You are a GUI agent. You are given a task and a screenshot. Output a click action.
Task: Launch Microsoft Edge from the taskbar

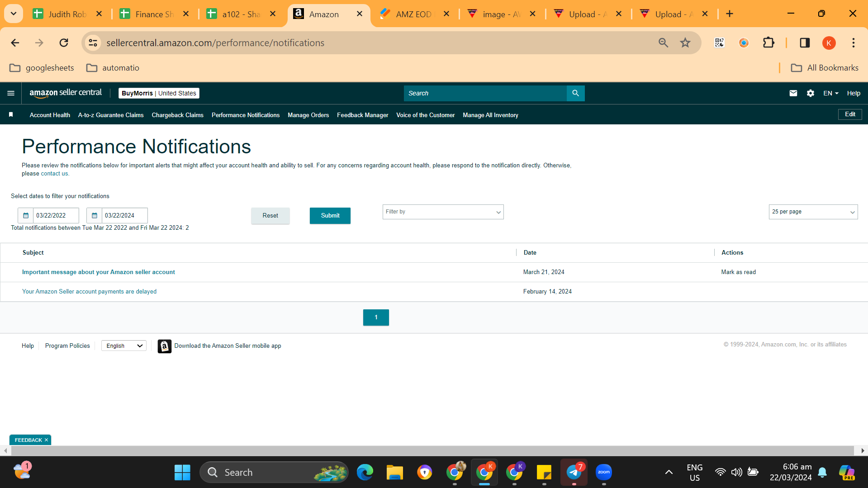[x=365, y=473]
